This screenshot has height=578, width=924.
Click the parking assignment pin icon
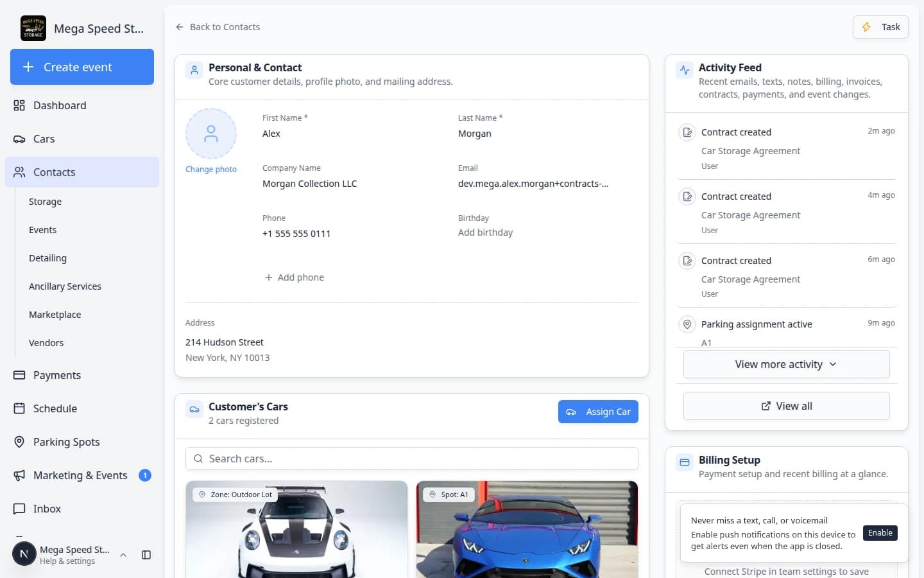pyautogui.click(x=687, y=324)
